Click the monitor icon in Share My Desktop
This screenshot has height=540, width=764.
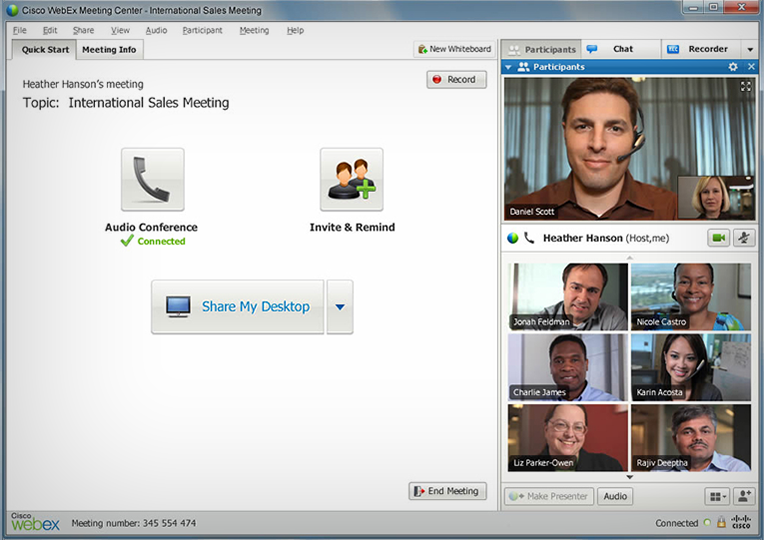pyautogui.click(x=178, y=307)
